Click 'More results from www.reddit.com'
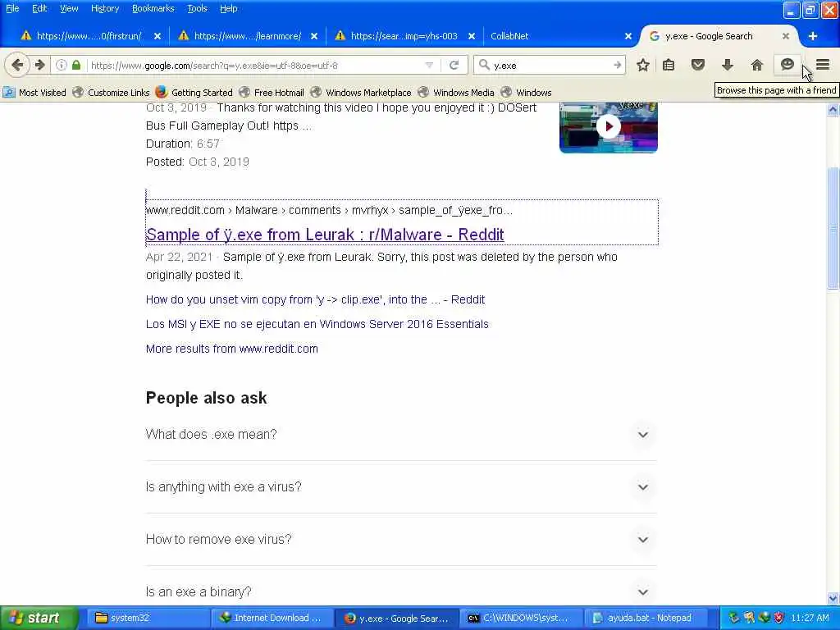This screenshot has width=840, height=630. pyautogui.click(x=232, y=349)
